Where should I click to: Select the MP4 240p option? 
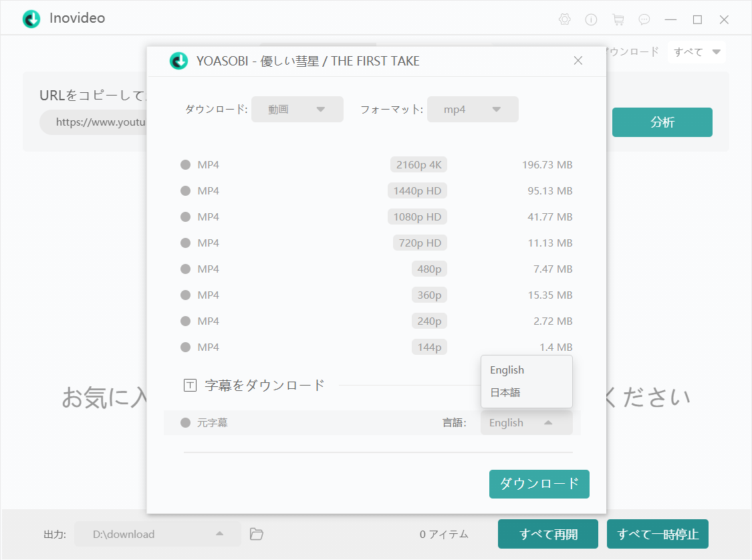(x=186, y=321)
